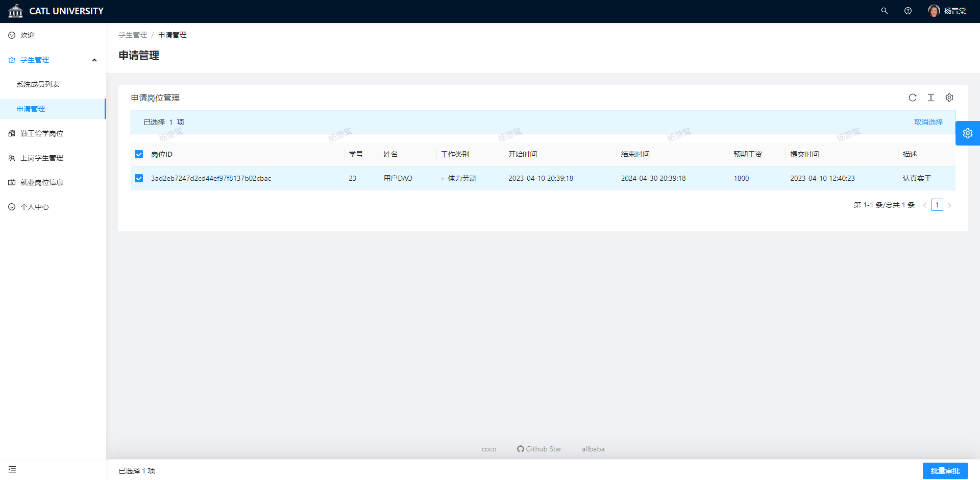Click the 学生管理 crown icon

click(12, 60)
